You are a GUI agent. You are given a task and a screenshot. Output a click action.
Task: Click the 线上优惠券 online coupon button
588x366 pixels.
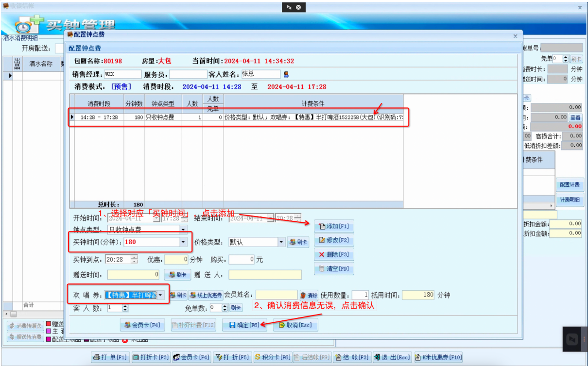[206, 295]
